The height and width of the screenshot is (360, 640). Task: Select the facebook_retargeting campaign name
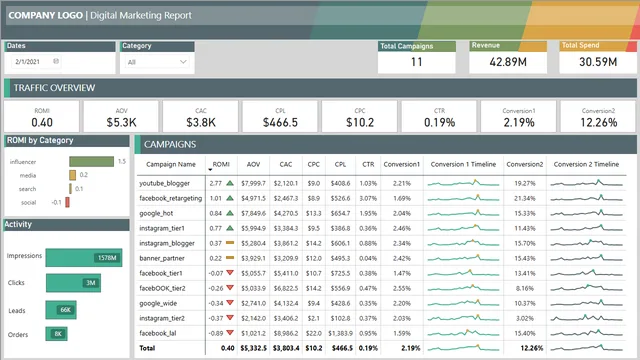point(171,198)
